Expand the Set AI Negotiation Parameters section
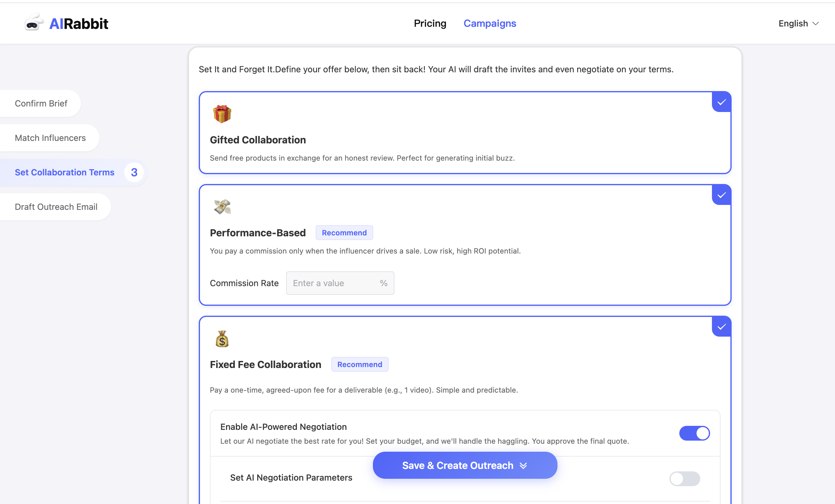 point(291,478)
